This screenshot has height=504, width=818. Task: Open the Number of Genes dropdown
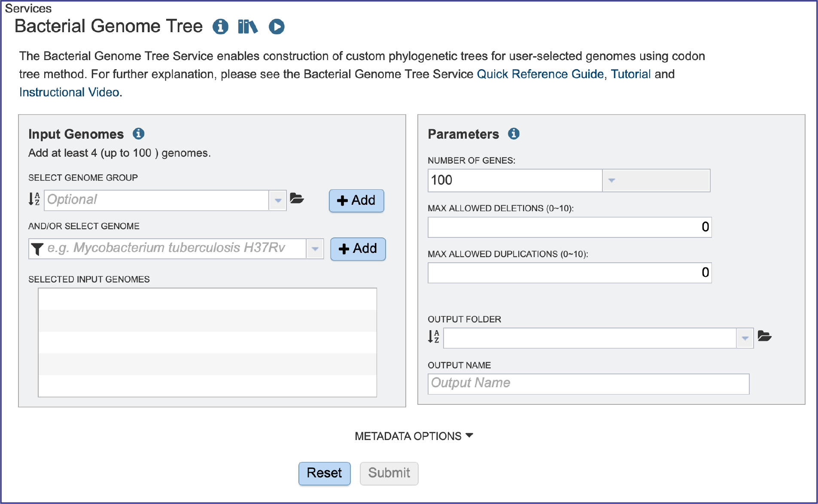click(611, 180)
